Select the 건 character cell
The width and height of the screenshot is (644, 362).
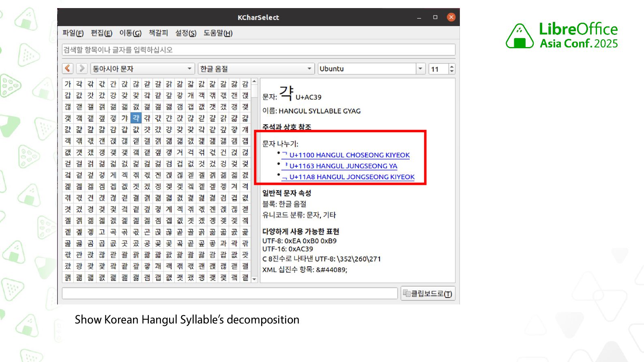[223, 152]
